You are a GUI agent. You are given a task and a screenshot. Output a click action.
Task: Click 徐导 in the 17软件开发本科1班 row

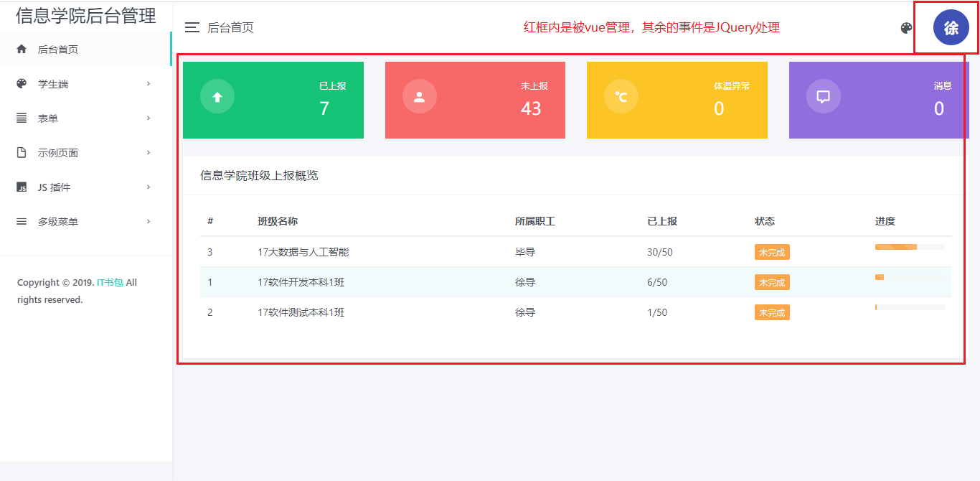(x=525, y=282)
